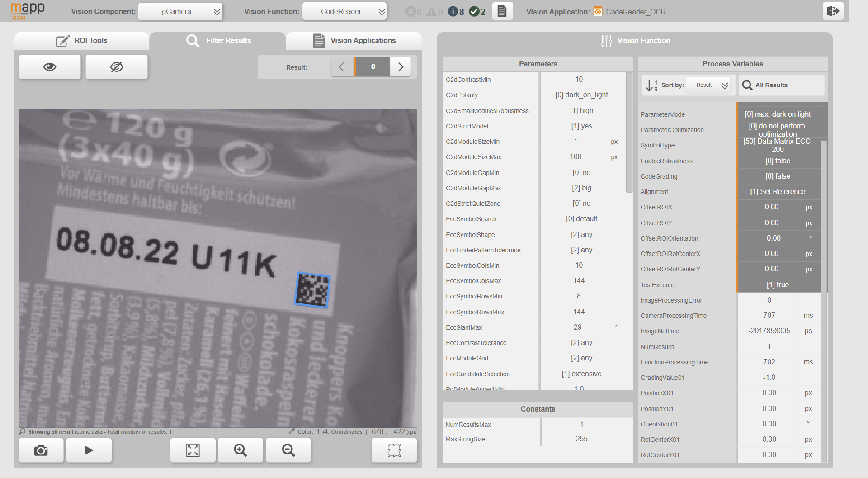This screenshot has width=868, height=478.
Task: Zoom out of the camera image
Action: (x=288, y=450)
